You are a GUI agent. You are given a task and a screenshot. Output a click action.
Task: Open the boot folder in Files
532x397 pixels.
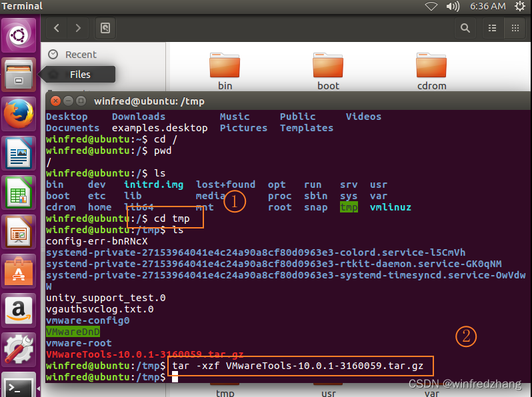pyautogui.click(x=328, y=71)
